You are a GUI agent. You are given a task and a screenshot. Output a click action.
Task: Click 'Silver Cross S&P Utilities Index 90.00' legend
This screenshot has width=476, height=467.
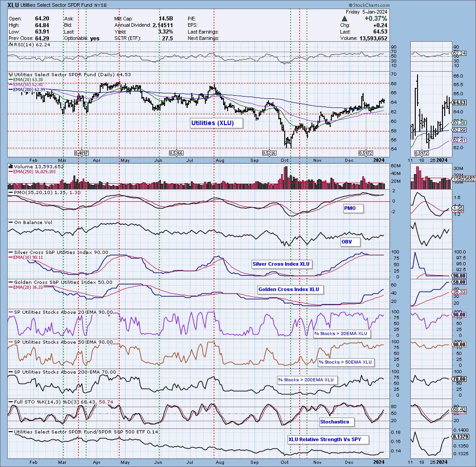(x=58, y=253)
